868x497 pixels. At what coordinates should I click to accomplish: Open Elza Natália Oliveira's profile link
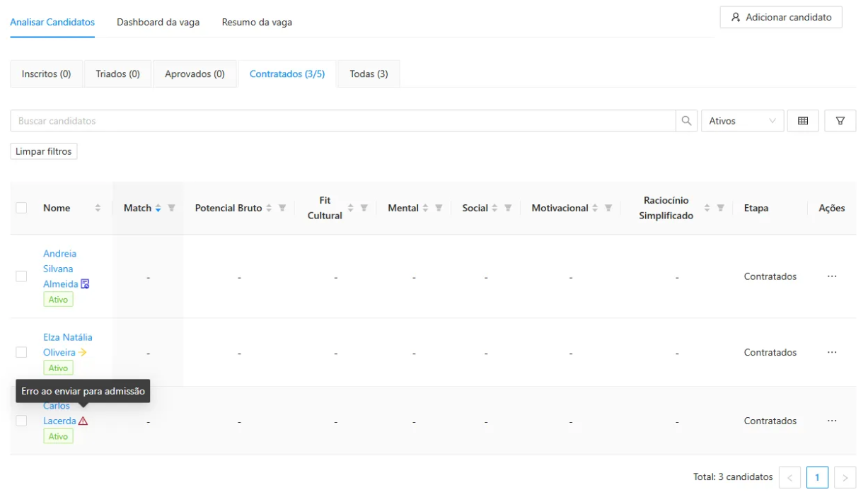coord(68,344)
